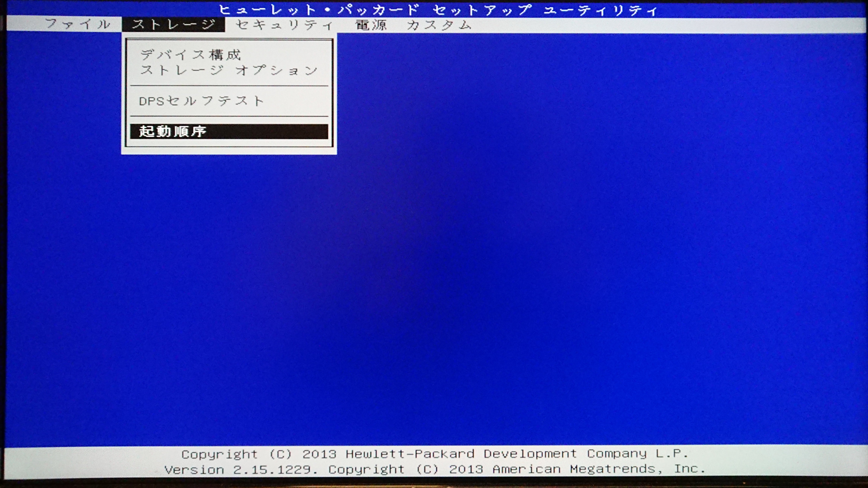Select デバイス構成 in the storage menu
Screen dimensions: 868x488
[190, 55]
